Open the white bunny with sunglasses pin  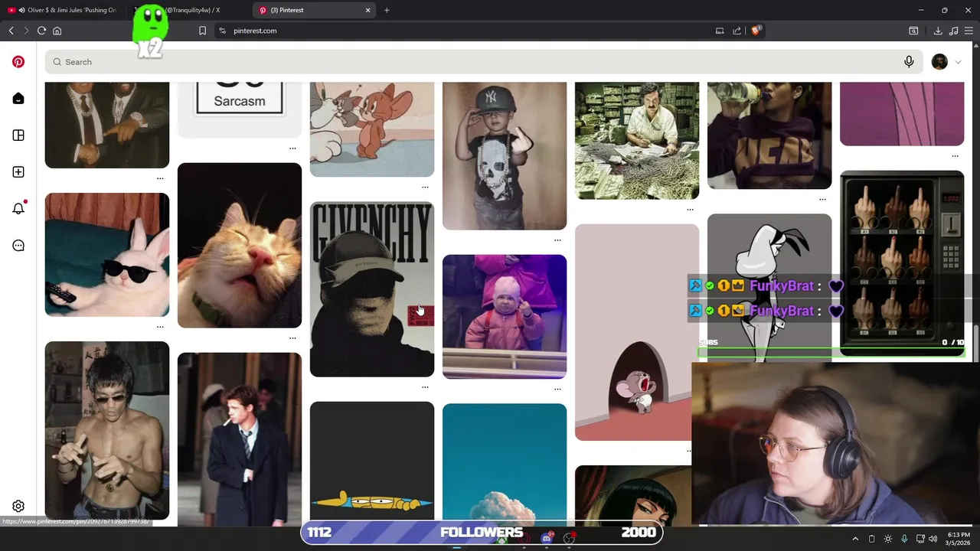[107, 255]
